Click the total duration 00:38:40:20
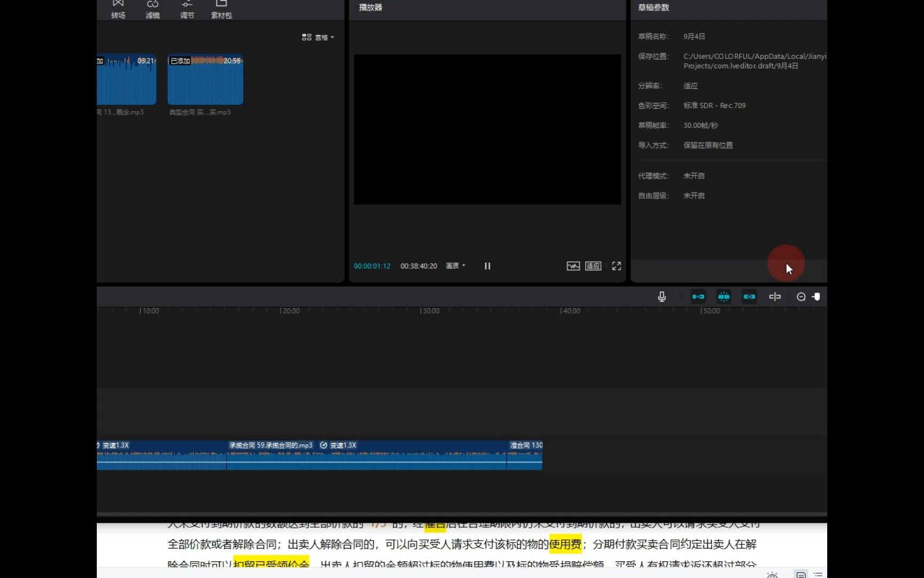The image size is (924, 578). [x=419, y=266]
